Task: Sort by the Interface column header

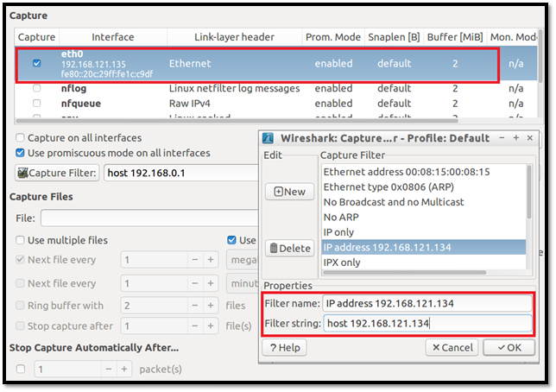Action: (112, 37)
